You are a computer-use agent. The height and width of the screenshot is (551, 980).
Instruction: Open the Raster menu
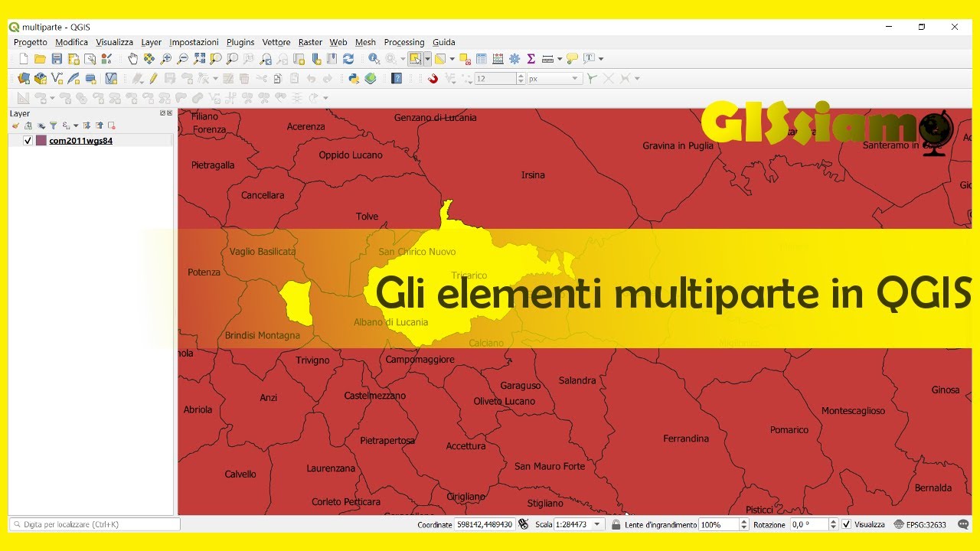310,42
